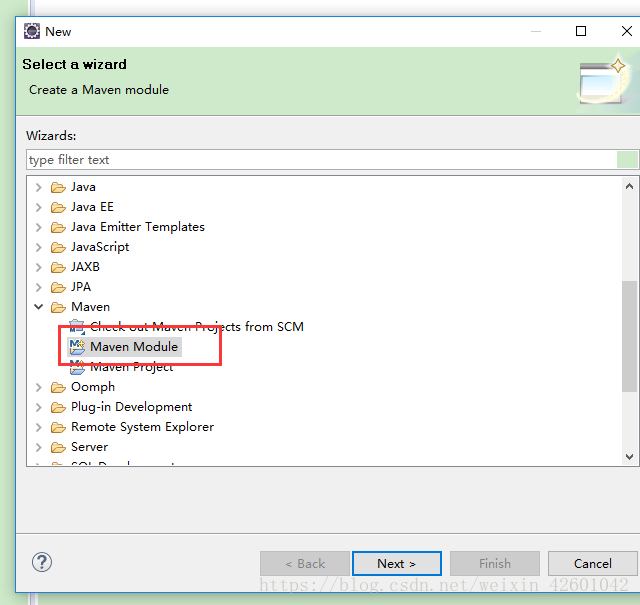This screenshot has width=640, height=605.
Task: Expand the Java category
Action: point(39,187)
